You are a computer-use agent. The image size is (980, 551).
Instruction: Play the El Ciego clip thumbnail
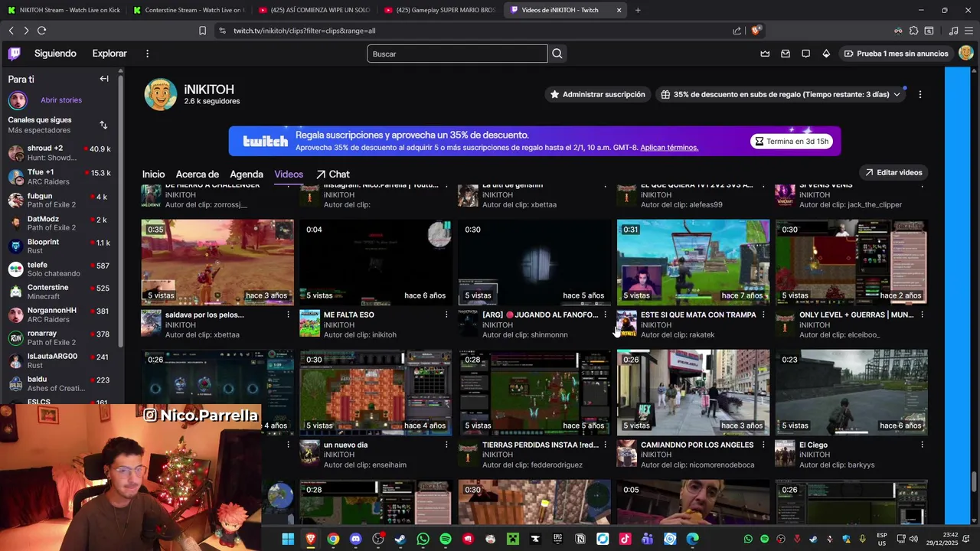click(851, 393)
